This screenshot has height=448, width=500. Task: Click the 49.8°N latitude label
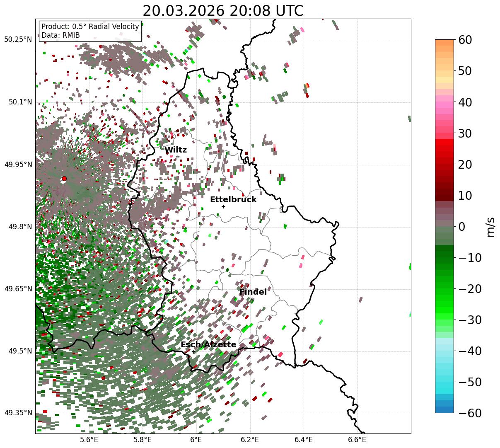[x=20, y=227]
